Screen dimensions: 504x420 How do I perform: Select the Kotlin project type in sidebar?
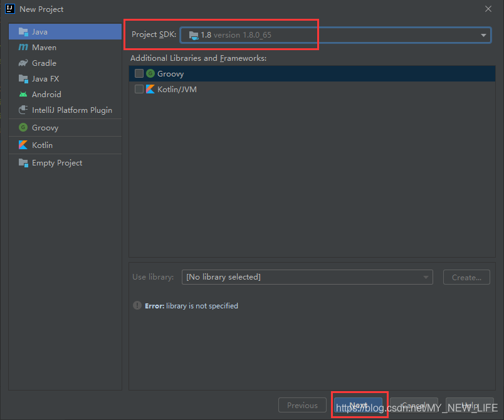[x=65, y=145]
